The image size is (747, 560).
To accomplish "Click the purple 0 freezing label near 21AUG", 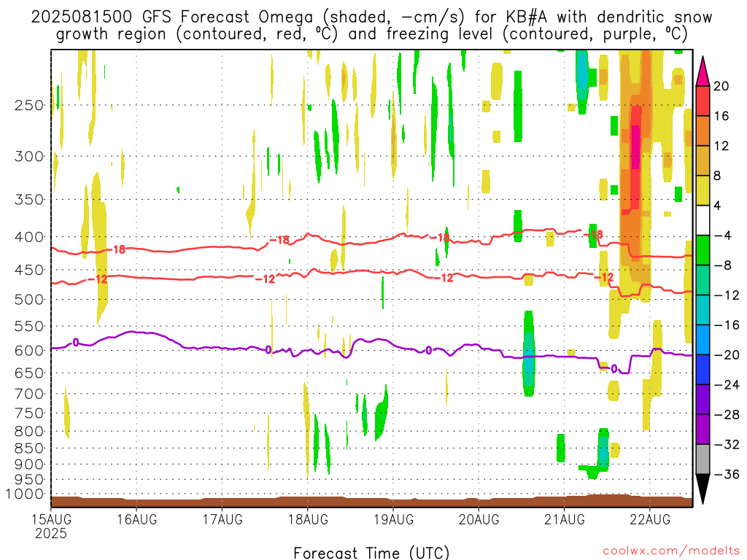I will tap(614, 369).
